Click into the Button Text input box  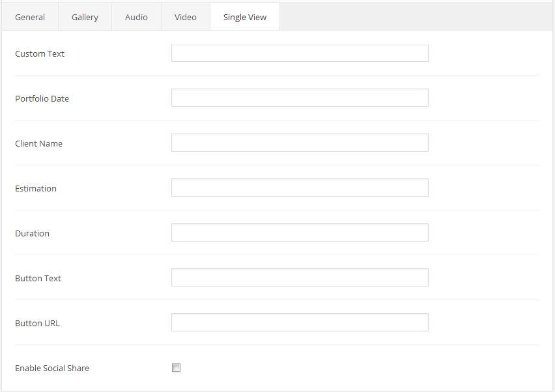300,277
